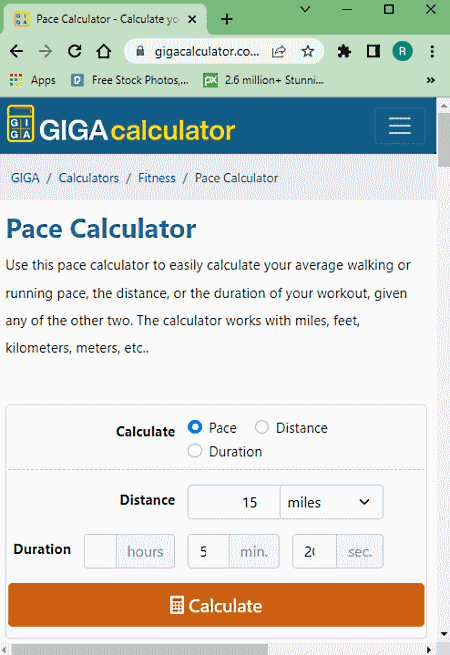
Task: Bookmark this page with star icon
Action: [x=308, y=51]
